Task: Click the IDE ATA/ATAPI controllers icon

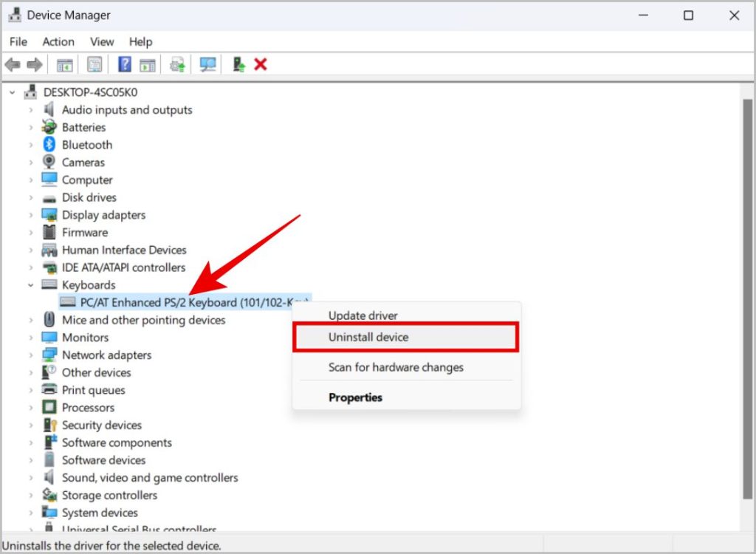Action: tap(49, 267)
